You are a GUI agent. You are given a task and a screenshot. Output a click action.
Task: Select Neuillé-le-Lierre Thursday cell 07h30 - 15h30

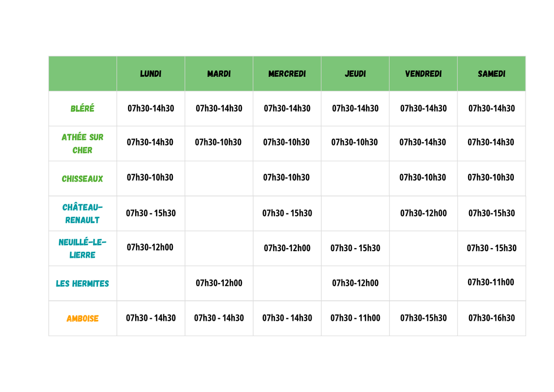click(355, 248)
